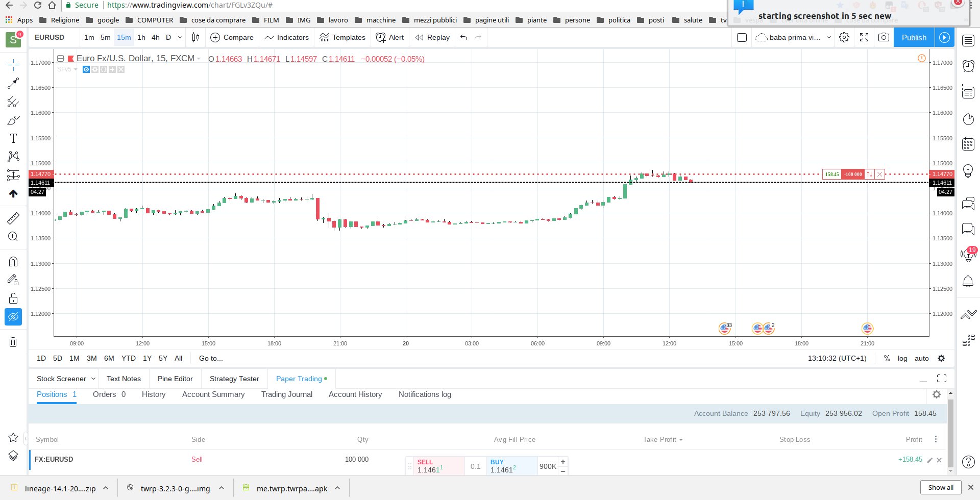Toggle the magnet mode
This screenshot has height=500, width=980.
click(x=13, y=261)
